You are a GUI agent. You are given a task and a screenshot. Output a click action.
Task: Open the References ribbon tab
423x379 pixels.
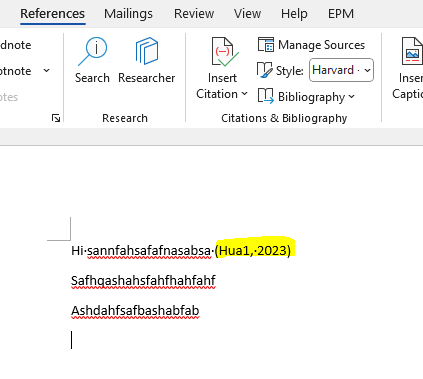pyautogui.click(x=52, y=14)
